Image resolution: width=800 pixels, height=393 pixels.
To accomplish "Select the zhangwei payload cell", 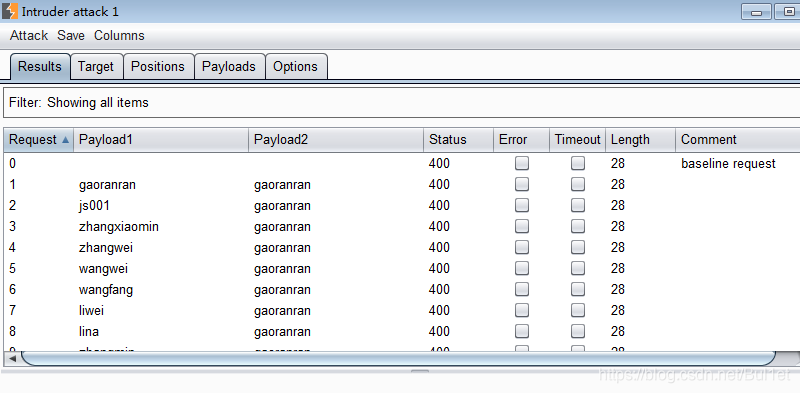I will pos(106,248).
